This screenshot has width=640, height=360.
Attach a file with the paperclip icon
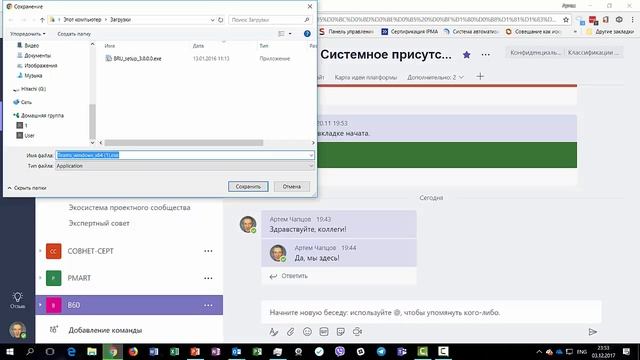[290, 332]
